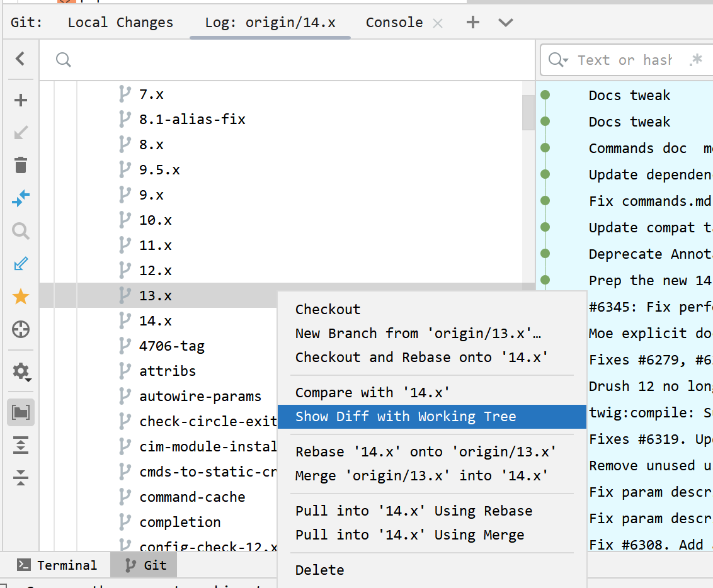The width and height of the screenshot is (713, 588).
Task: Add a new log tab with plus
Action: (473, 22)
